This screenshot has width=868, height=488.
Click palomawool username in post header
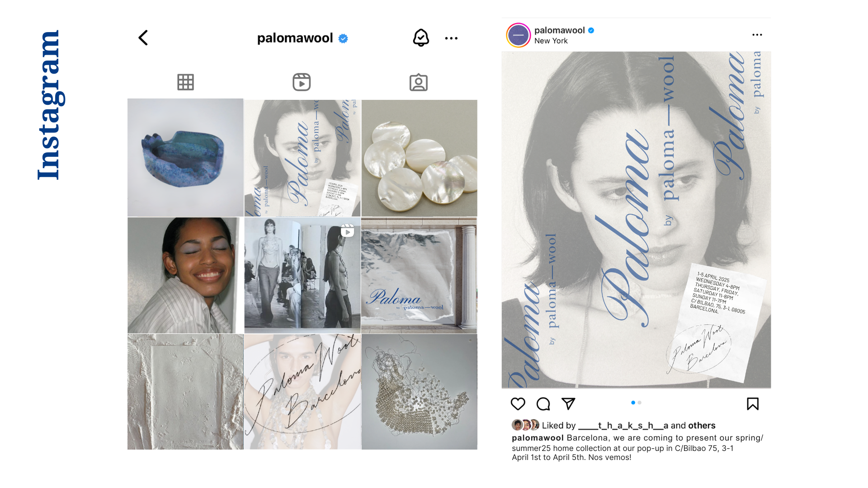coord(559,30)
